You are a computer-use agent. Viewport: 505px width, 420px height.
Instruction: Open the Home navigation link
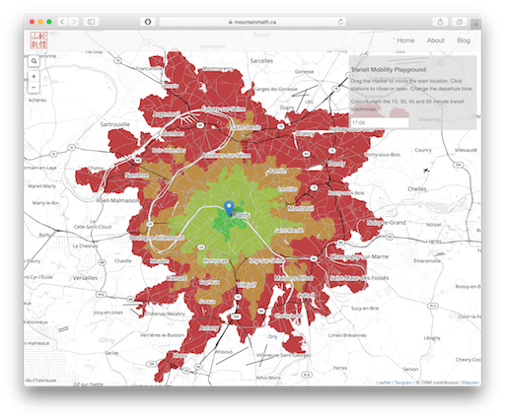click(405, 40)
